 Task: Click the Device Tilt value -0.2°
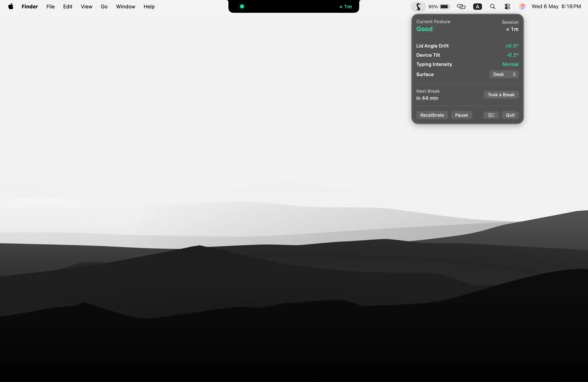pyautogui.click(x=512, y=55)
